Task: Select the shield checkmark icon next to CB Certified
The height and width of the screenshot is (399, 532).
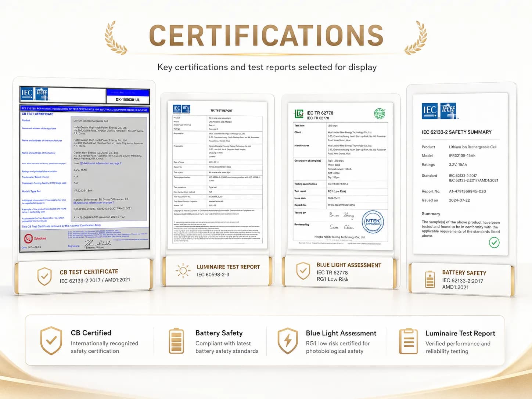Action: click(51, 341)
